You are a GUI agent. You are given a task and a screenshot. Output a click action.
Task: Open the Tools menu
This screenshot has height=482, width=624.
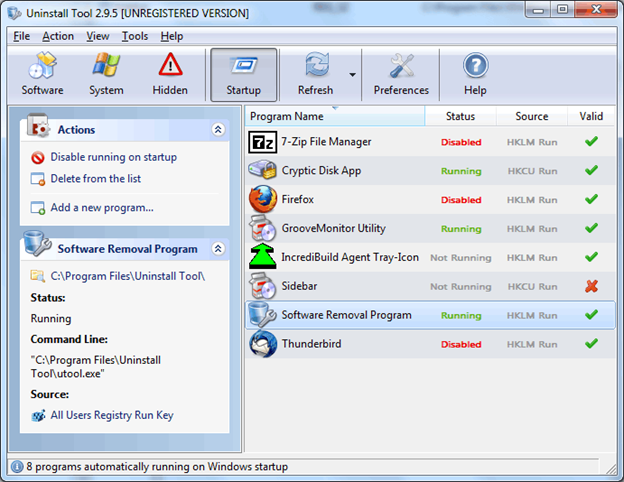coord(135,36)
